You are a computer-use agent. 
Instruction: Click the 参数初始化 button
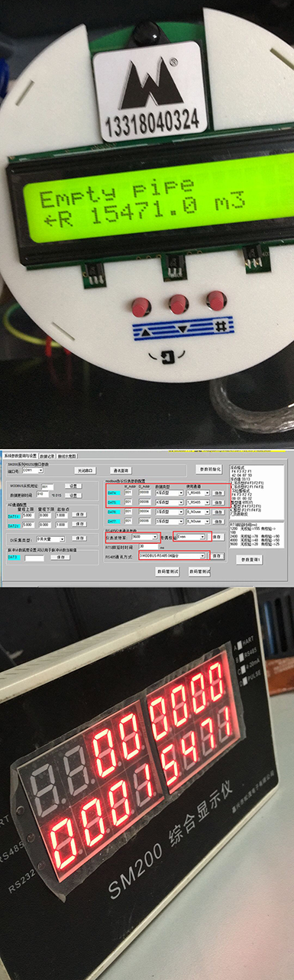point(209,468)
